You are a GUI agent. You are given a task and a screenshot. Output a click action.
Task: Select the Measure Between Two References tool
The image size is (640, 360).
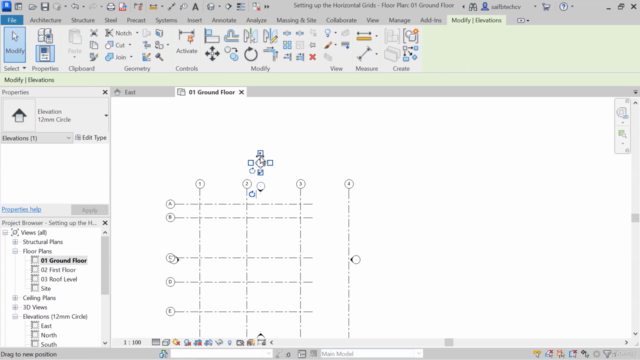364,36
